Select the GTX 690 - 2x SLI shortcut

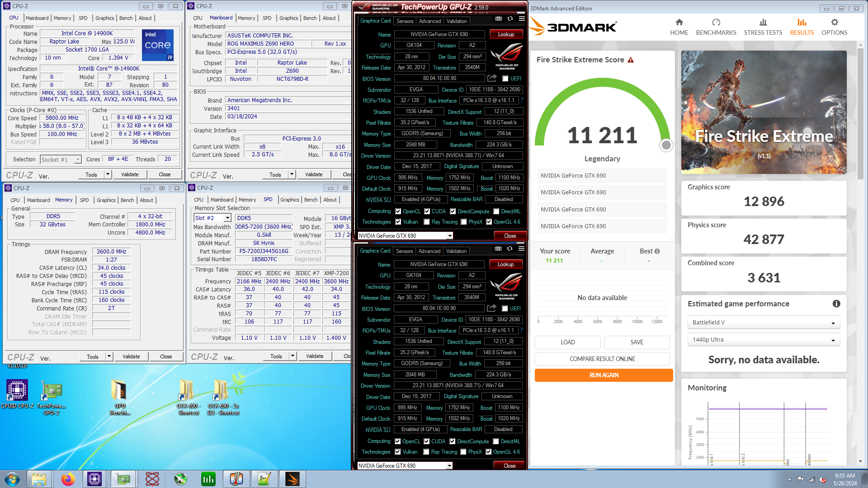223,398
